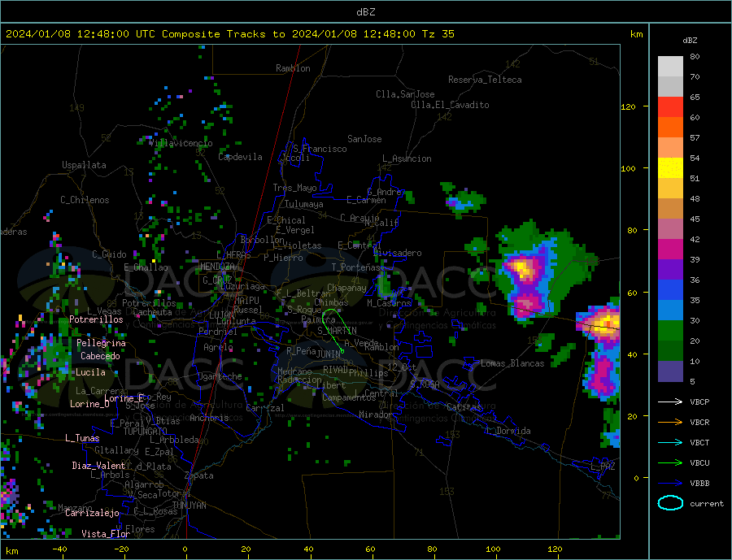Viewport: 732px width, 560px height.
Task: Click the VBBB legend label
Action: 699,483
